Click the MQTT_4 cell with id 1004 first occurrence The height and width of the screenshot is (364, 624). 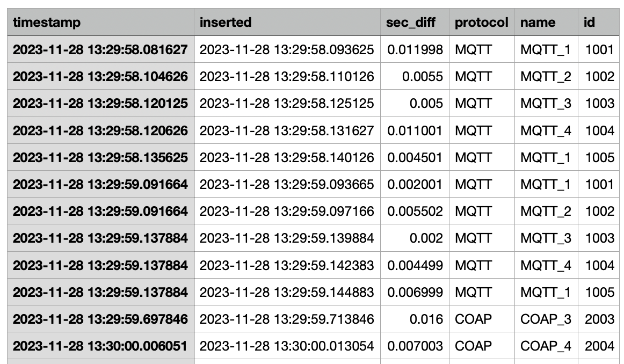[x=546, y=130]
